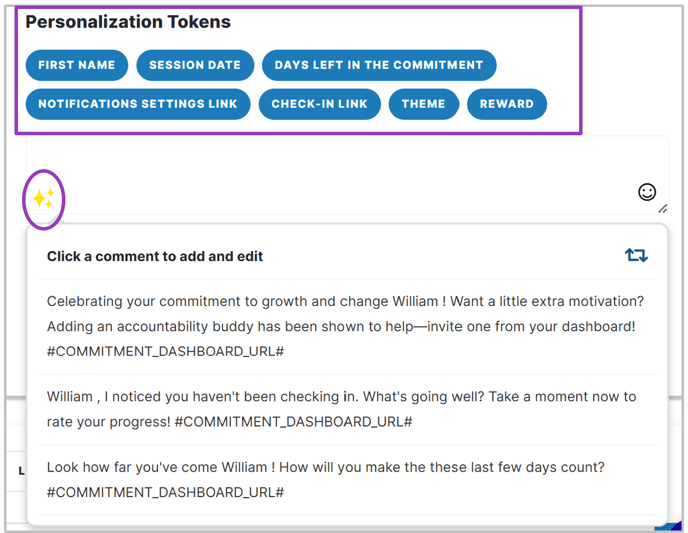Click the dashboard URL tag in first comment
688x533 pixels.
[165, 351]
